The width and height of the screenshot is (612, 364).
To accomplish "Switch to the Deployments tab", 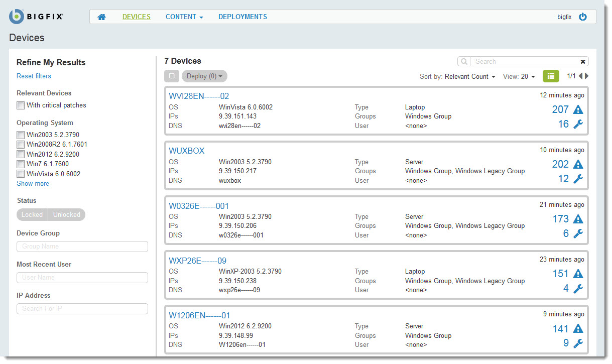I will click(x=242, y=17).
